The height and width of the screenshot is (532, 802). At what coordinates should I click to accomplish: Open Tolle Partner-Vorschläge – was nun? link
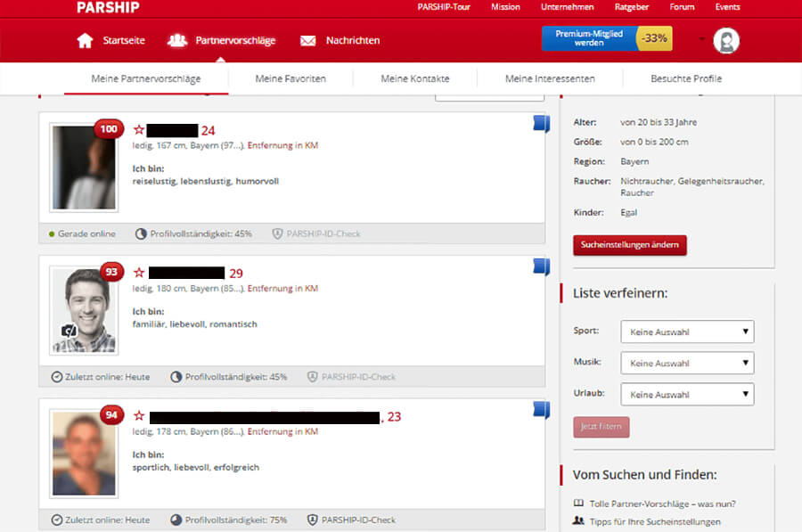(x=662, y=503)
